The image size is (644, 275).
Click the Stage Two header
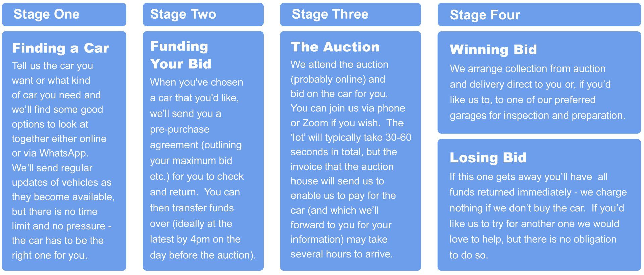tap(203, 14)
